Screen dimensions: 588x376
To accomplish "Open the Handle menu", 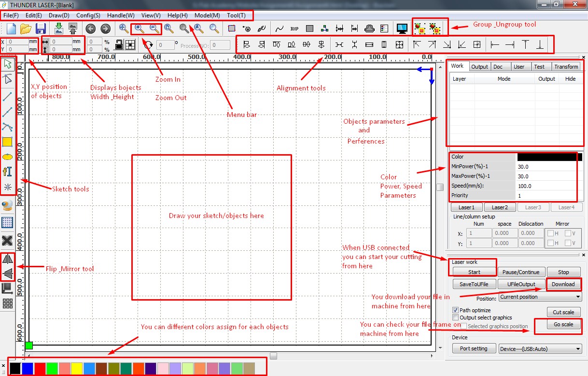I will point(121,15).
